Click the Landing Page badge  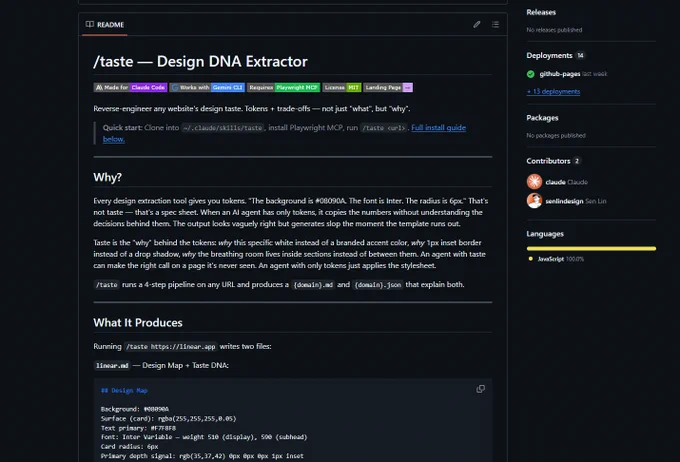(x=388, y=88)
